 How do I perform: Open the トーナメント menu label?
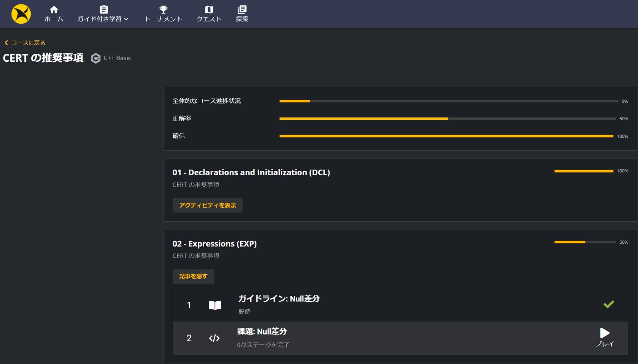163,19
